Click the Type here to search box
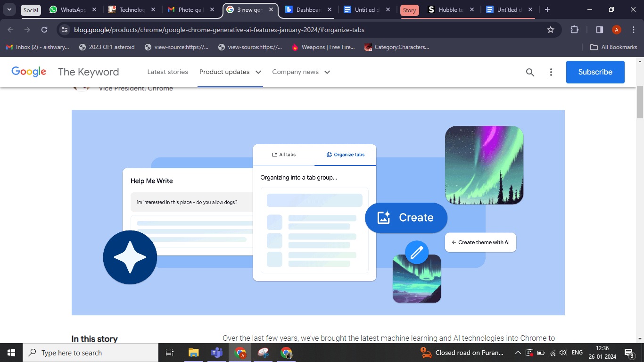The height and width of the screenshot is (362, 644). (x=91, y=353)
